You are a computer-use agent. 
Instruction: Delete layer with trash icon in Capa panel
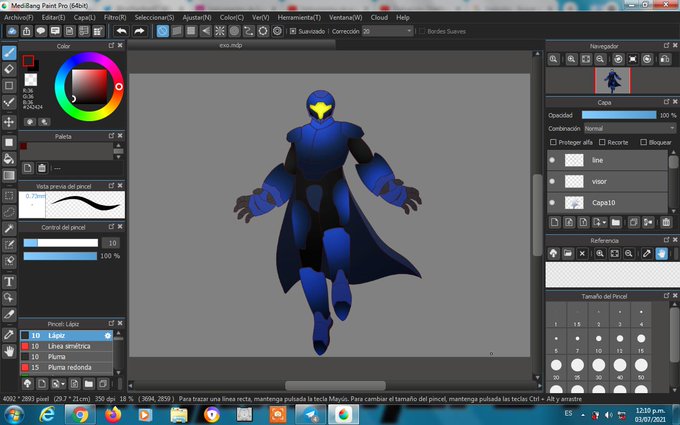666,222
